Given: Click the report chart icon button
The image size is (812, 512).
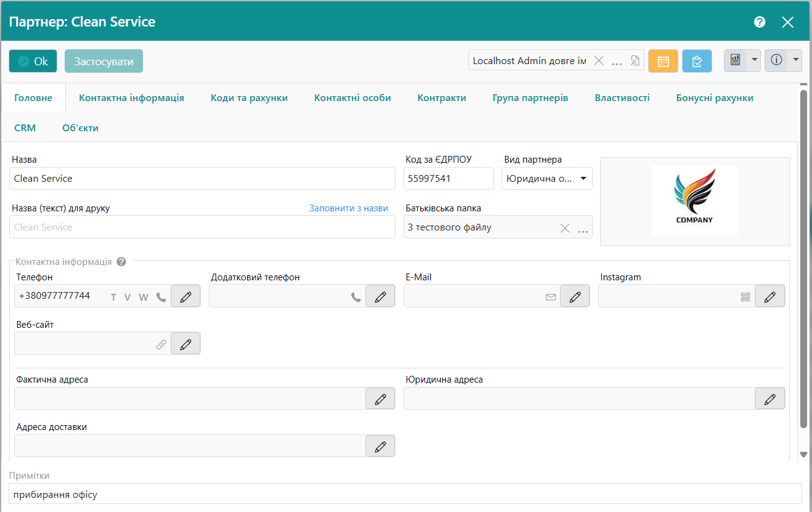Looking at the screenshot, I should [x=735, y=60].
